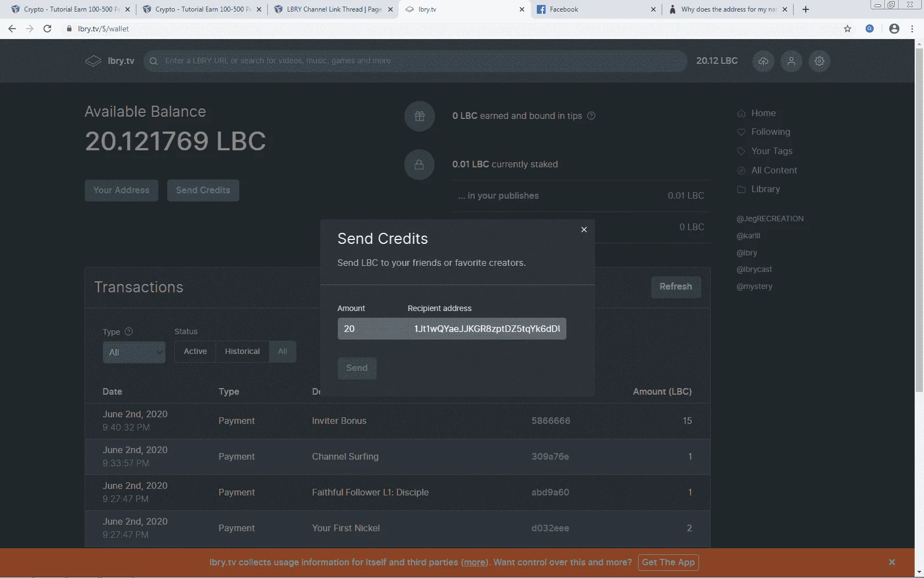Image resolution: width=924 pixels, height=578 pixels.
Task: Open the @mystery channel
Action: click(x=755, y=286)
